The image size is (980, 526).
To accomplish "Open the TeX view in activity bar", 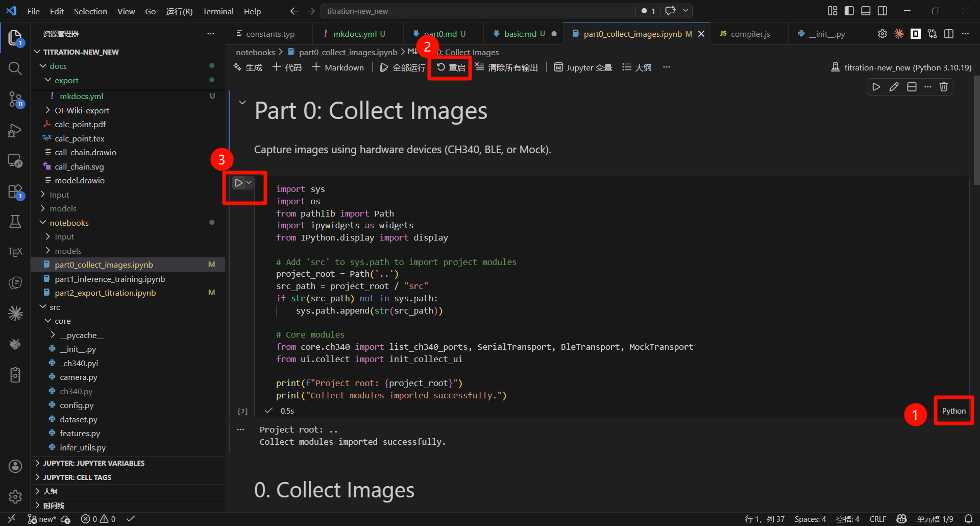I will pos(15,252).
